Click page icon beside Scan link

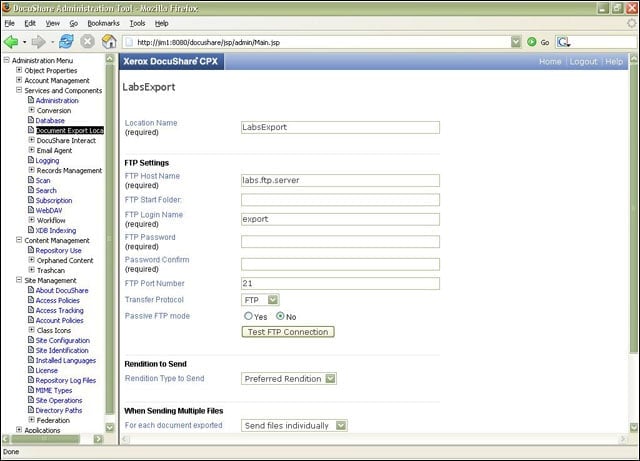point(31,180)
